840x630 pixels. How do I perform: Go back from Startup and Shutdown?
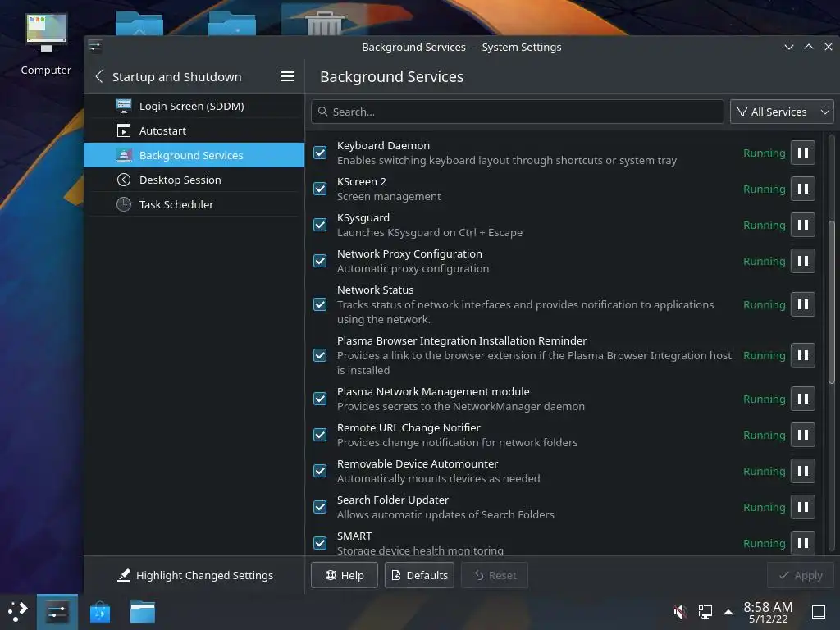coord(99,76)
